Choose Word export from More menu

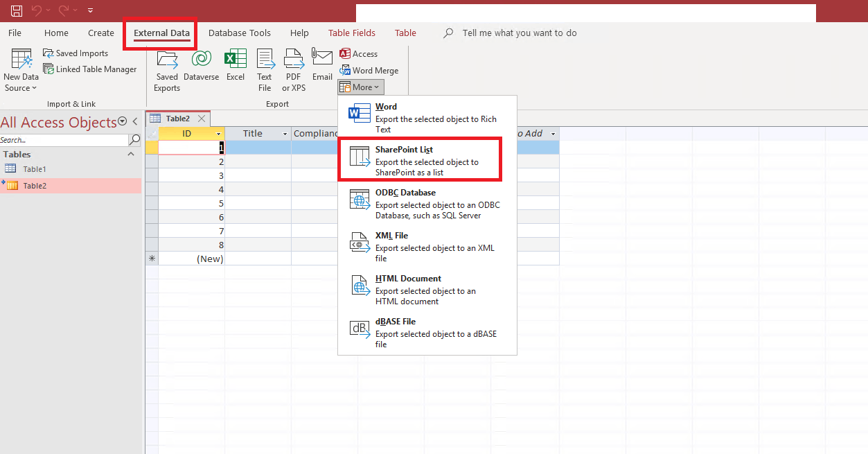(427, 118)
